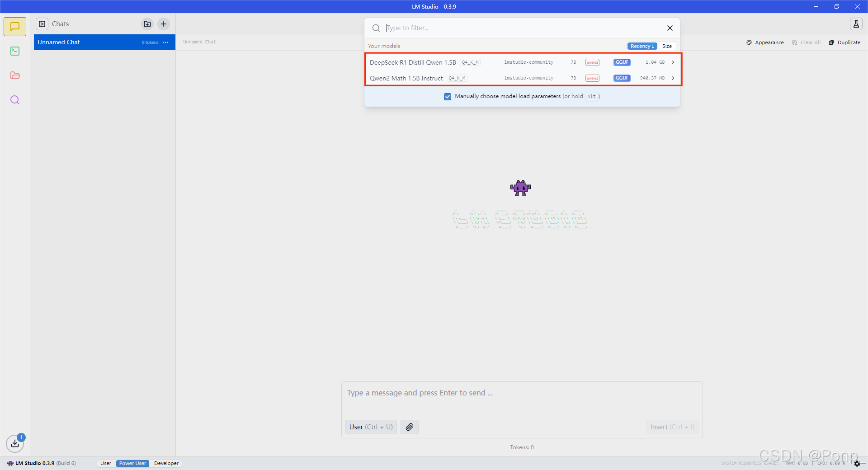Open the flask experiments icon
Viewport: 868px width, 470px height.
click(x=856, y=24)
